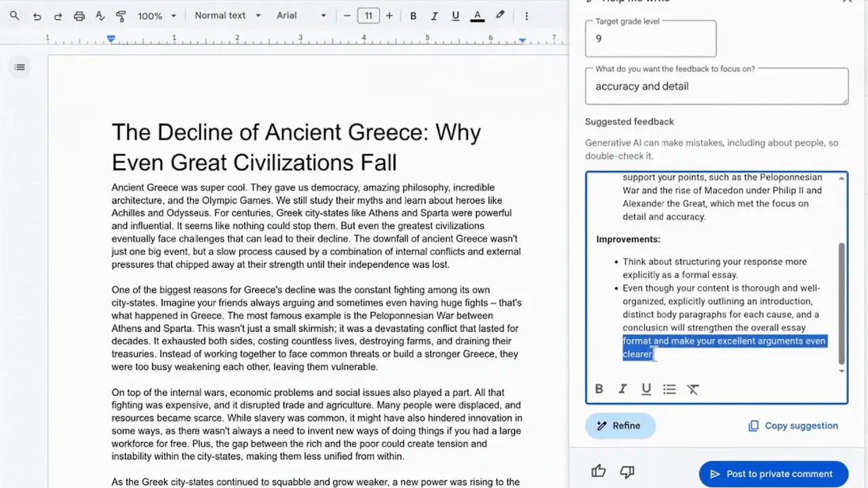Open the text color picker
868x488 pixels.
coord(477,16)
